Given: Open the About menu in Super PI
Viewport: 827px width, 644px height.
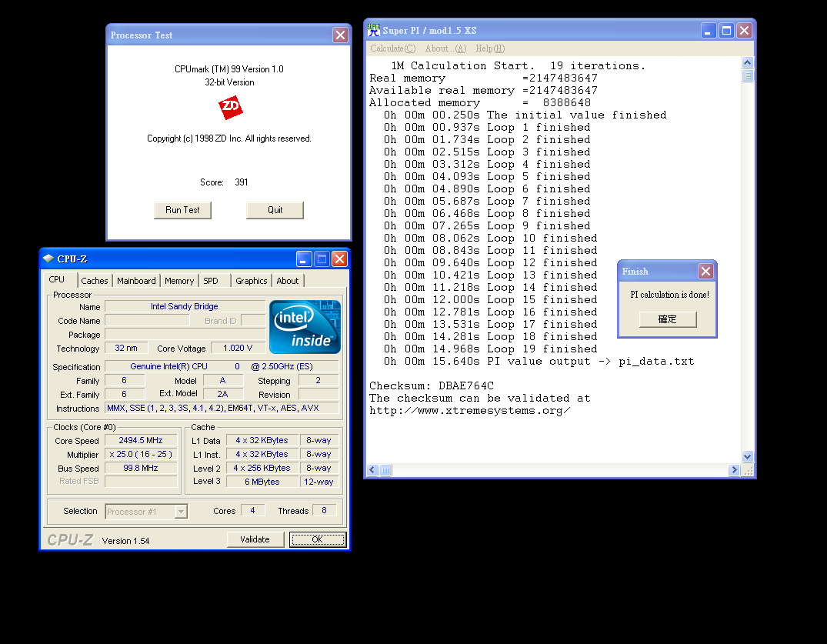Looking at the screenshot, I should (445, 48).
